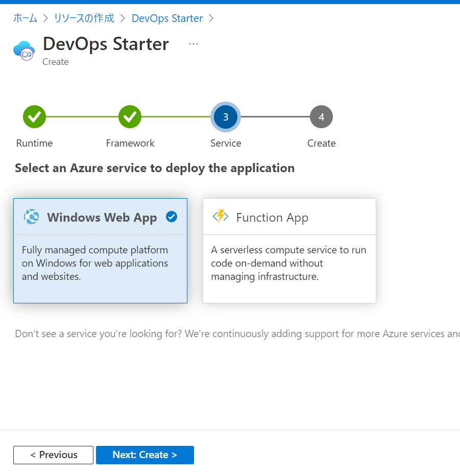Click the 'Select an Azure service' heading

[x=155, y=168]
